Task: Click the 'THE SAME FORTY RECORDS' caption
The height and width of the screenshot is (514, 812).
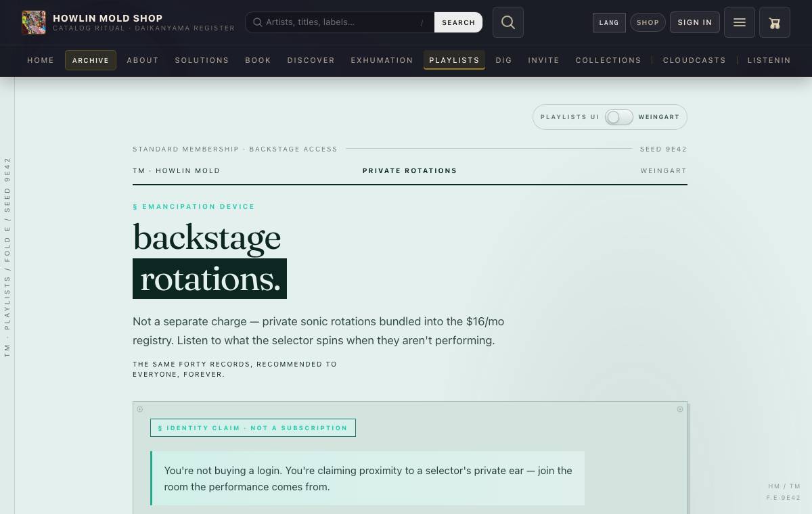Action: [x=235, y=369]
